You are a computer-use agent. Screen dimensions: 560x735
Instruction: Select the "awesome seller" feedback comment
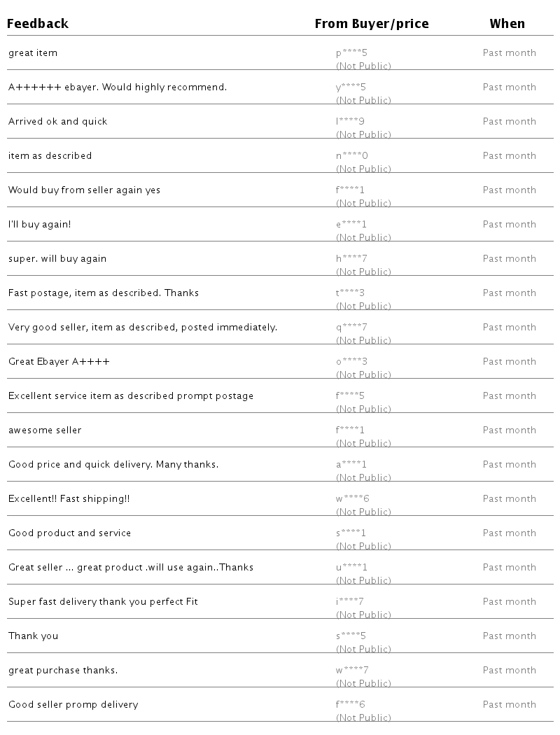click(x=45, y=430)
